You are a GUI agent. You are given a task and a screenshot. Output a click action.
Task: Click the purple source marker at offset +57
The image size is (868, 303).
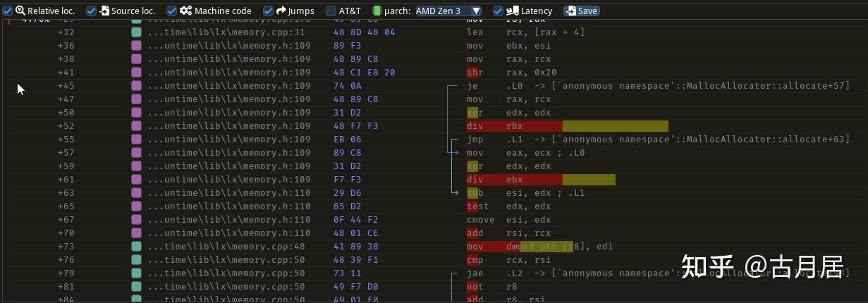click(x=136, y=152)
